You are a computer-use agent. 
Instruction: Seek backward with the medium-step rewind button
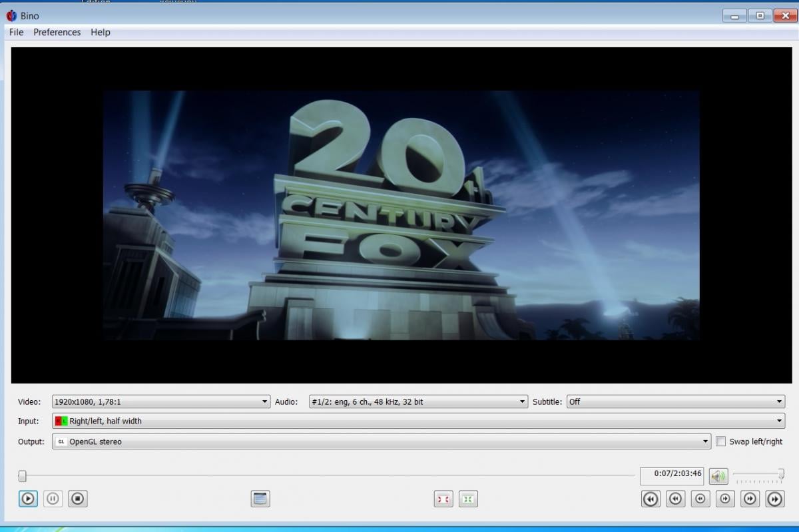(676, 498)
